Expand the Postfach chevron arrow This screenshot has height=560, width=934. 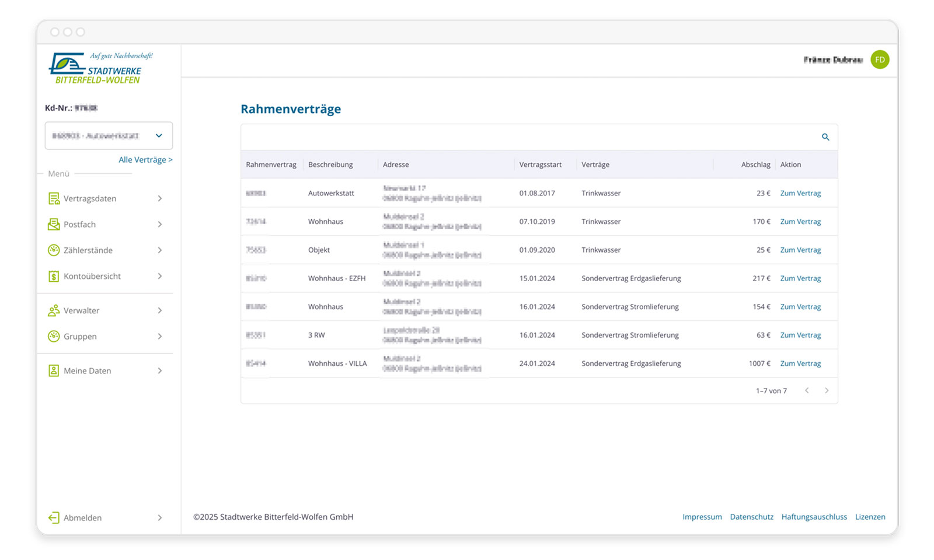pyautogui.click(x=160, y=225)
